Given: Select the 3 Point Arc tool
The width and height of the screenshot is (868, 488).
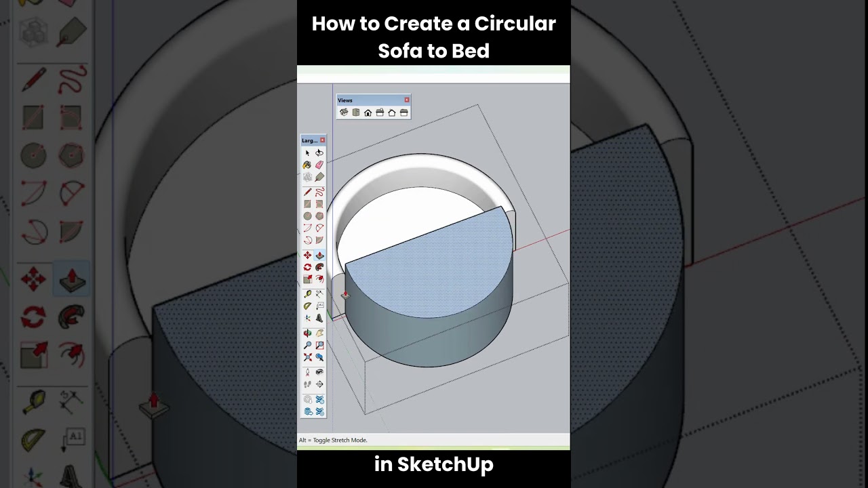Looking at the screenshot, I should [307, 240].
